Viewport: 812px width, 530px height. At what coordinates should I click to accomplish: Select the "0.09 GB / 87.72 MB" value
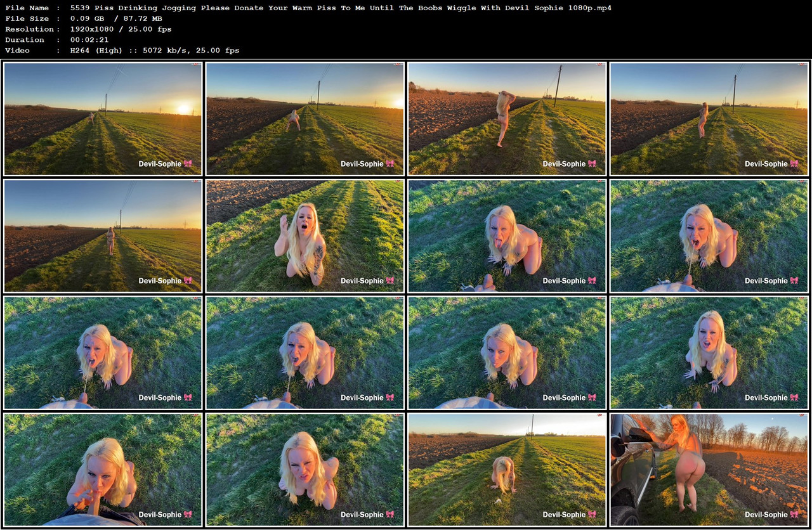(x=116, y=18)
